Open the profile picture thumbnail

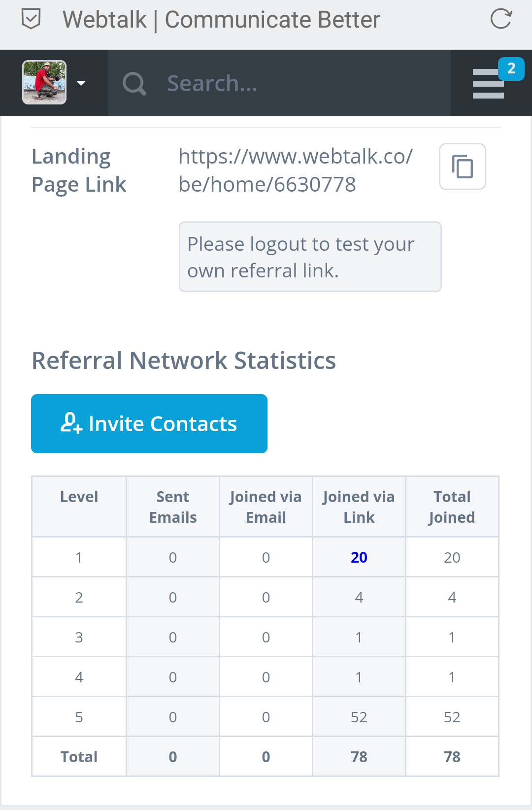coord(44,82)
